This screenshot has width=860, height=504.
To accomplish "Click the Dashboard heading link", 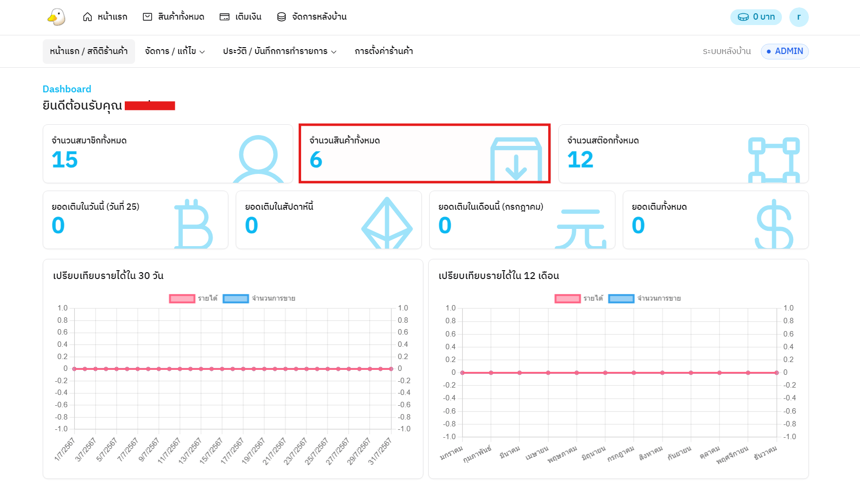I will (67, 89).
